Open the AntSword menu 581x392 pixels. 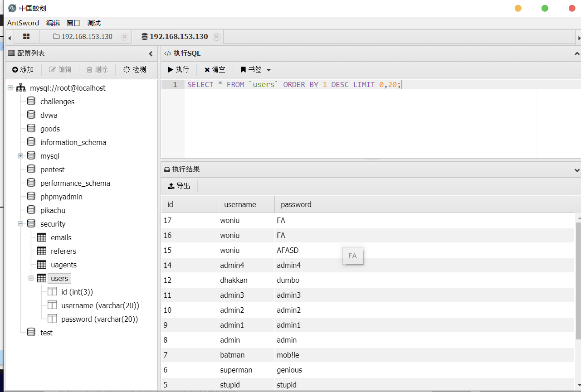point(23,23)
